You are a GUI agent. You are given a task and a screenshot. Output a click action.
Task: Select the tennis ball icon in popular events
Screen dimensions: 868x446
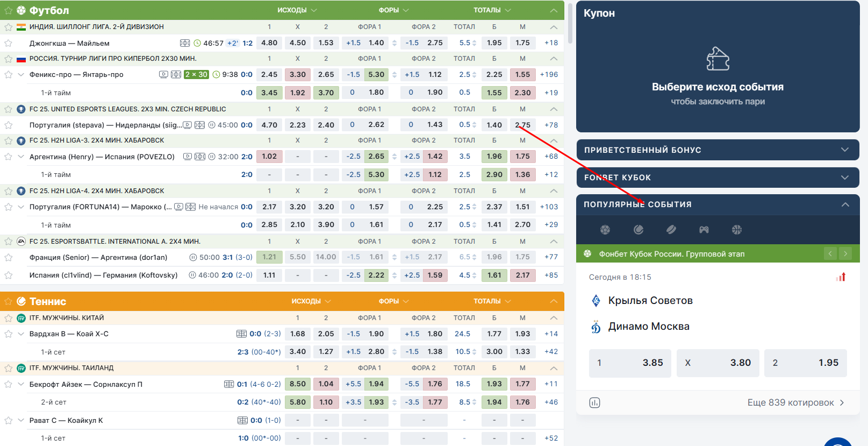coord(639,230)
